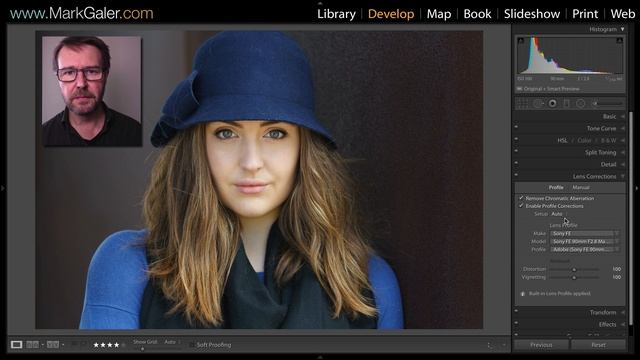Viewport: 640px width, 360px height.
Task: Click the left panel reveal arrow
Action: pyautogui.click(x=3, y=188)
